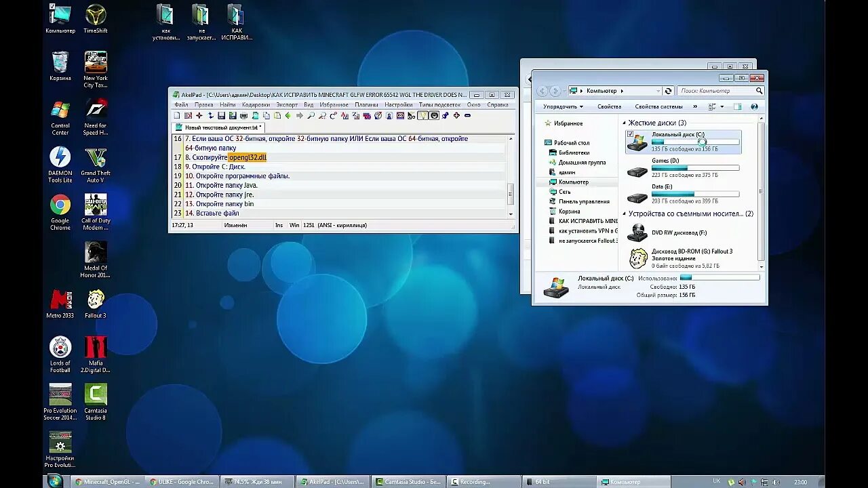The width and height of the screenshot is (868, 488).
Task: Click the highlighted opengl32.dll text
Action: click(248, 157)
